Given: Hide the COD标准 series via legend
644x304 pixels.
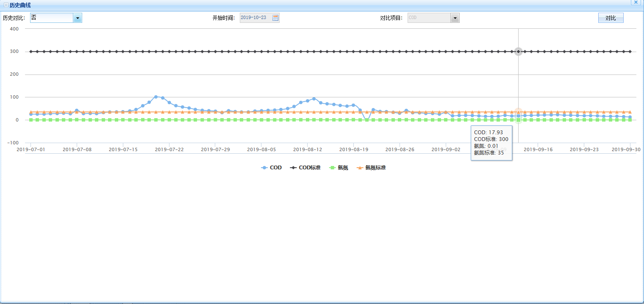Looking at the screenshot, I should pyautogui.click(x=305, y=168).
